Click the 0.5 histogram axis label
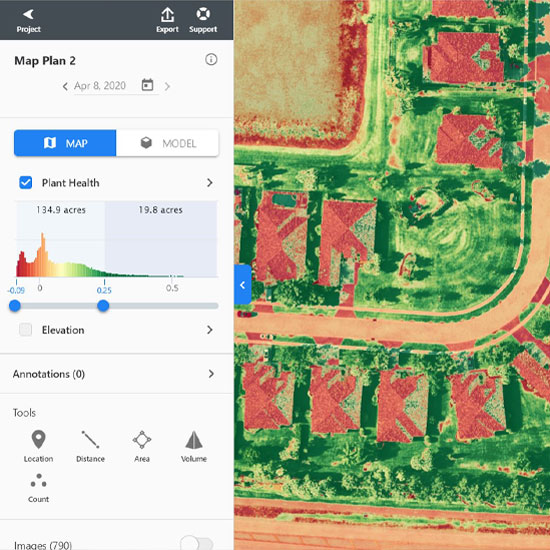 point(172,288)
